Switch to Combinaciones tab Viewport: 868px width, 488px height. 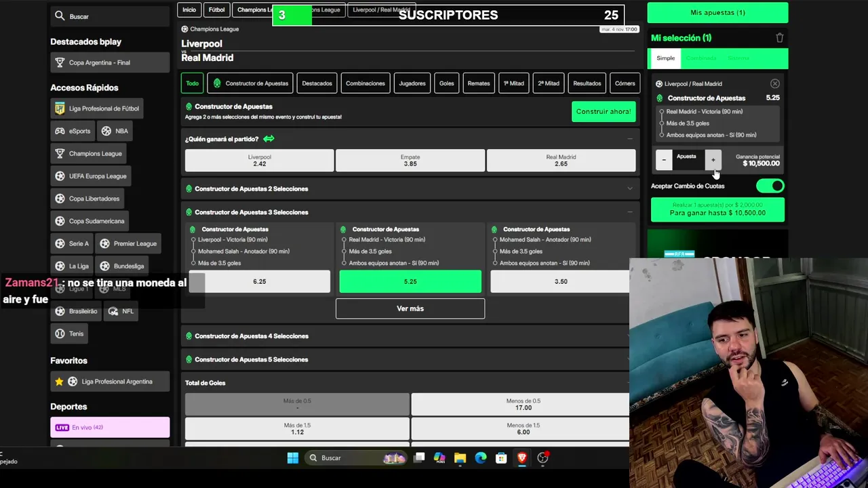366,83
